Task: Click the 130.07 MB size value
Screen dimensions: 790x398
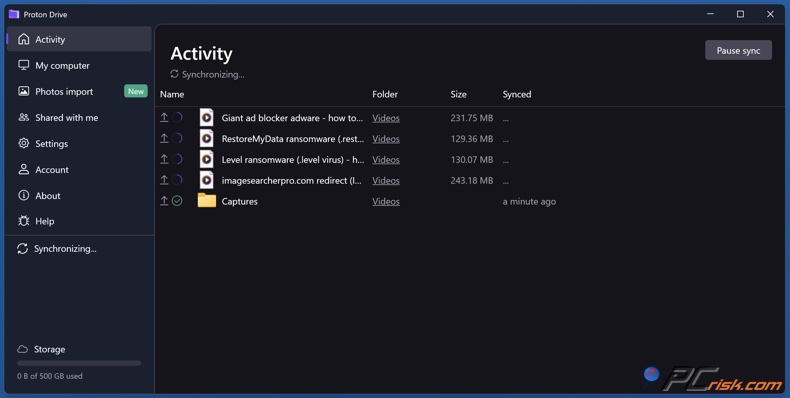Action: [472, 160]
